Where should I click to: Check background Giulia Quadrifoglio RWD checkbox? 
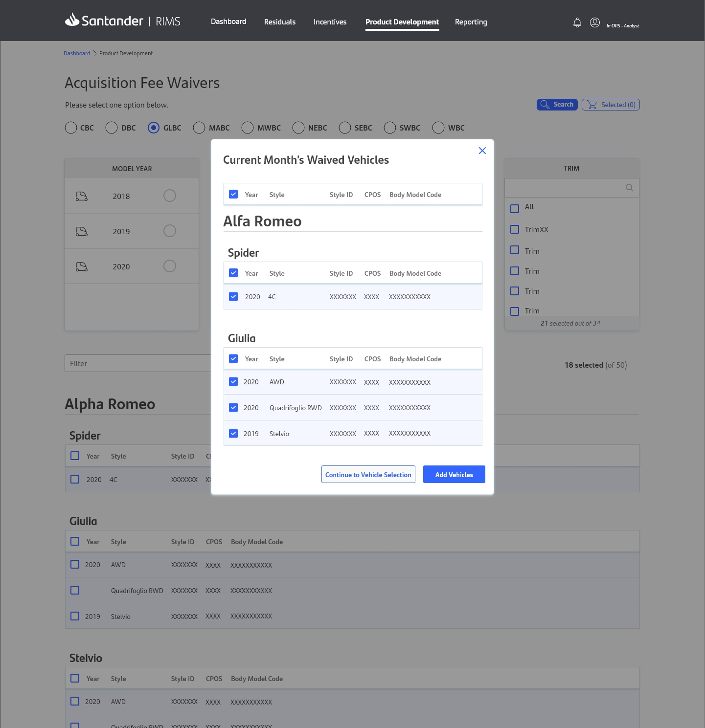[75, 590]
